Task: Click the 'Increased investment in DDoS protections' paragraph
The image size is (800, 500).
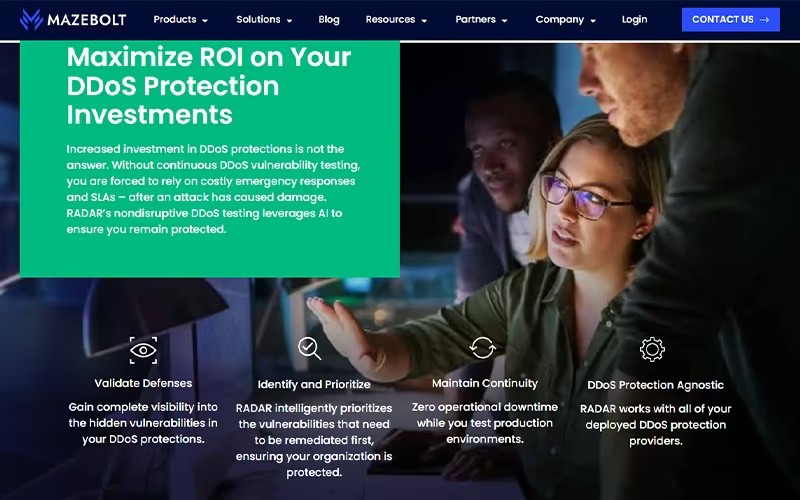Action: click(213, 189)
